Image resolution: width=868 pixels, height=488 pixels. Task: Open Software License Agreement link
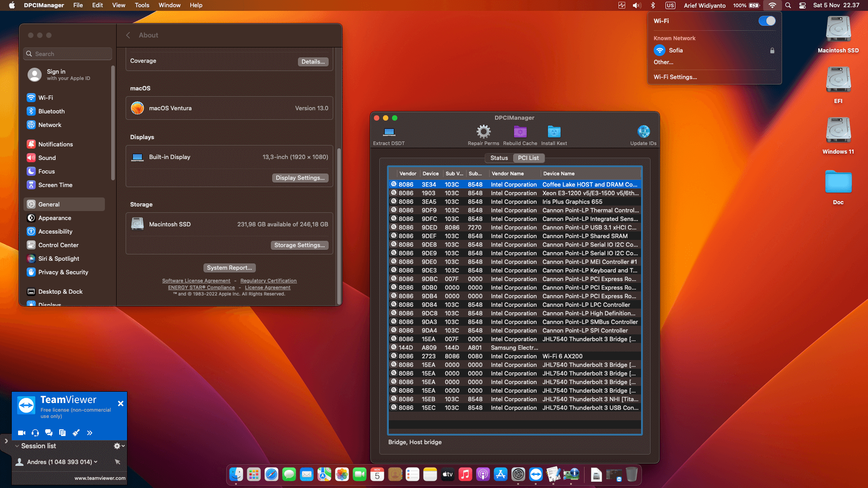196,281
